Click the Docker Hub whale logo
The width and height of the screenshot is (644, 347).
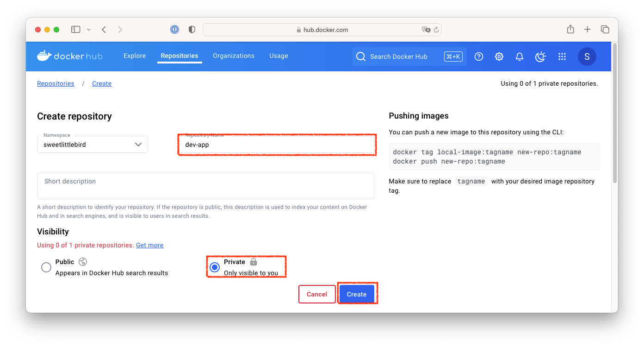(44, 56)
